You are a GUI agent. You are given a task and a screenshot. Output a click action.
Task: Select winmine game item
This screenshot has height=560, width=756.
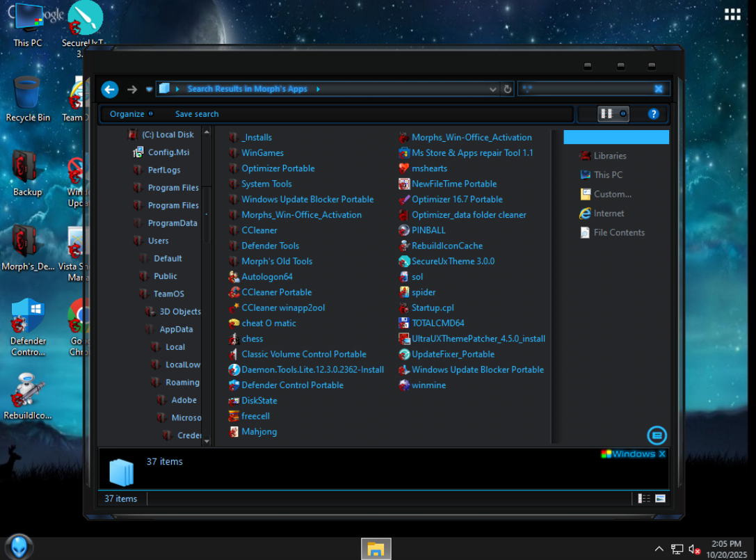pyautogui.click(x=422, y=385)
